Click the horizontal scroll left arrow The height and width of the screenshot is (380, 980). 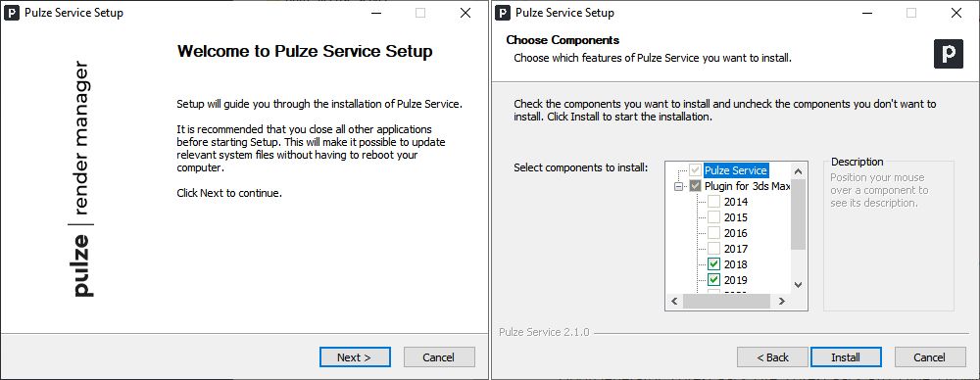tap(674, 302)
